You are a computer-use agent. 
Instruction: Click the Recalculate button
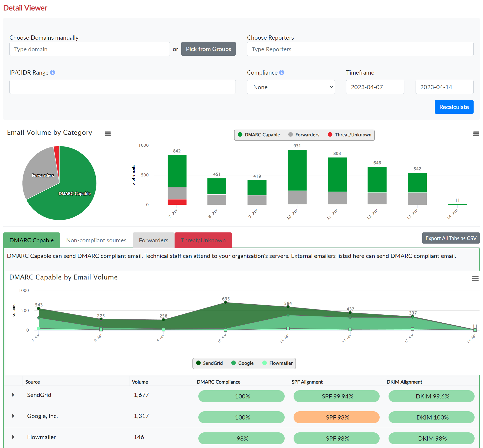454,107
